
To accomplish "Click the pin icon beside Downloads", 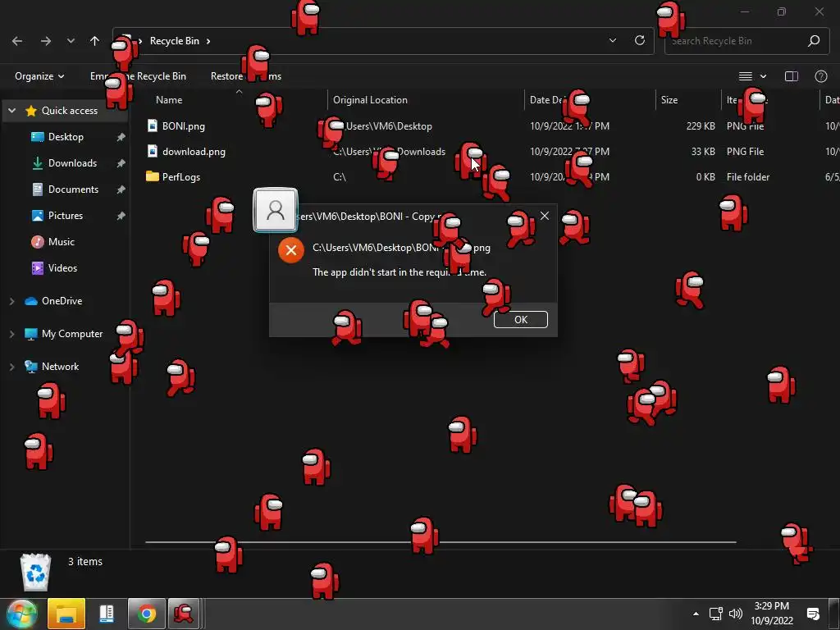I will pos(121,163).
